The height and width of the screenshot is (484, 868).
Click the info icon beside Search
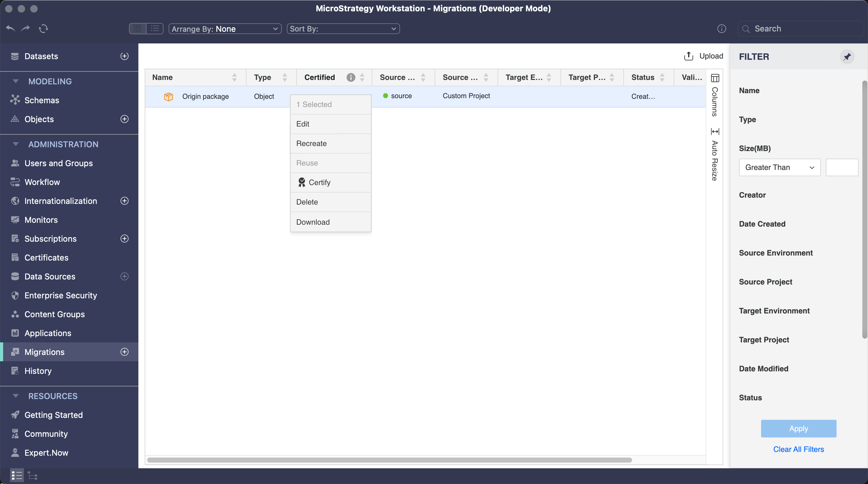(721, 29)
